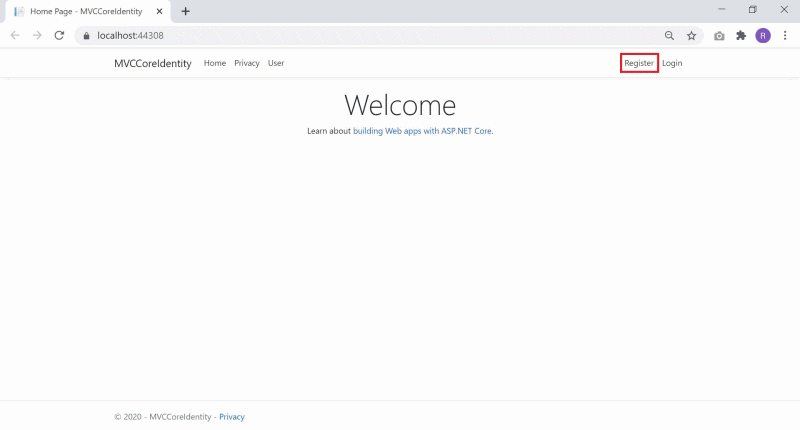Open the Chrome profile avatar R
Screen dimensions: 800x430
tap(763, 36)
